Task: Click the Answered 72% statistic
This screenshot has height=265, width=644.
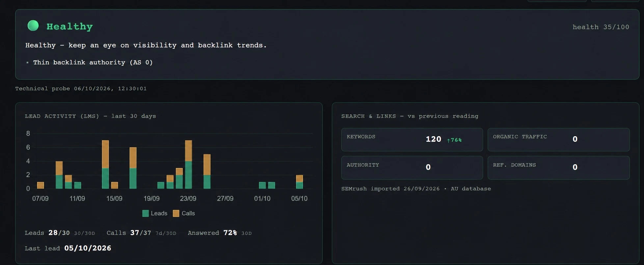Action: click(x=220, y=233)
